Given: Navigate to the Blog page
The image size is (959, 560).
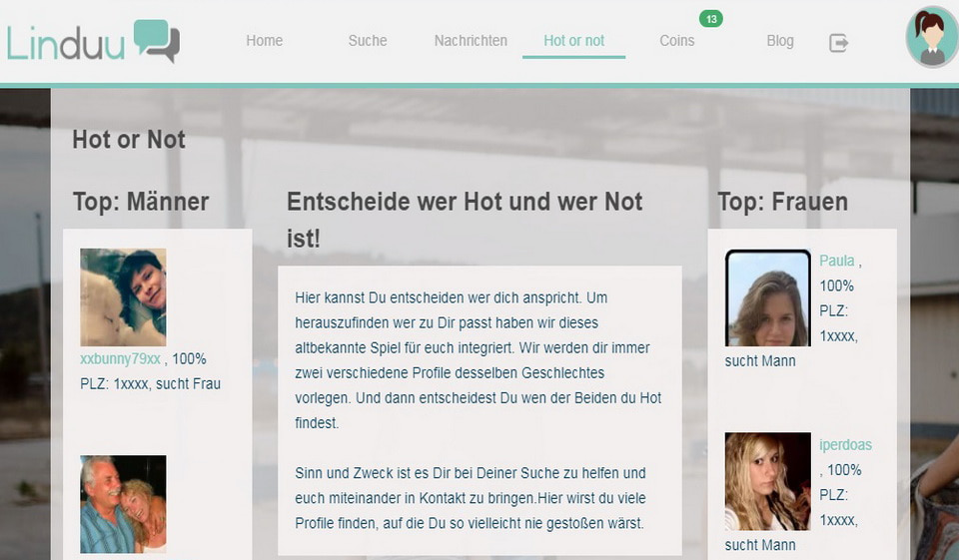Looking at the screenshot, I should coord(780,41).
